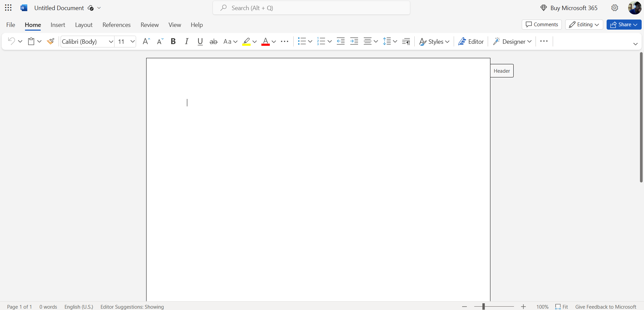Open the Editor pane
The height and width of the screenshot is (310, 644).
(x=471, y=41)
